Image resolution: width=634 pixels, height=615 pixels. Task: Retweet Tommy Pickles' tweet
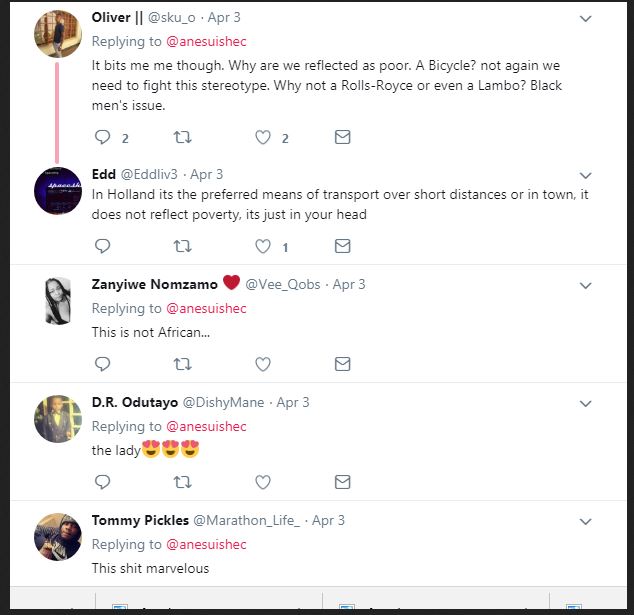[x=182, y=601]
